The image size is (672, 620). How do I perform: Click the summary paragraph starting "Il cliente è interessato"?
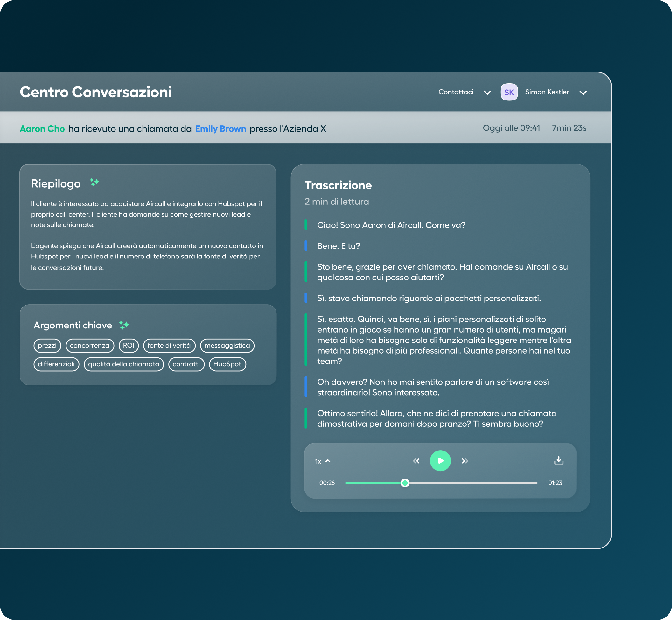click(x=147, y=214)
